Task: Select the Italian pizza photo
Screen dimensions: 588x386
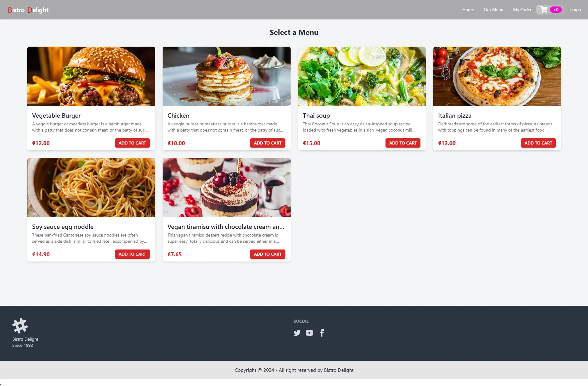Action: 497,76
